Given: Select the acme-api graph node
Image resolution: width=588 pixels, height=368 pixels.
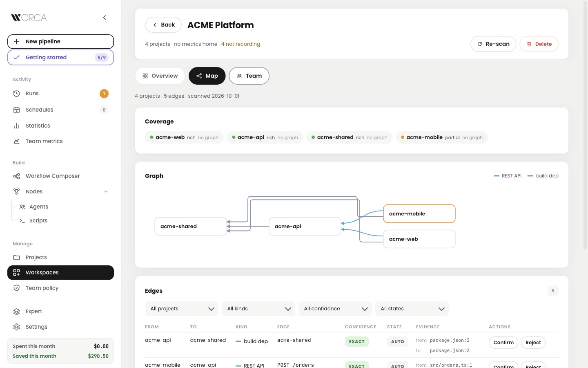Looking at the screenshot, I should [305, 227].
